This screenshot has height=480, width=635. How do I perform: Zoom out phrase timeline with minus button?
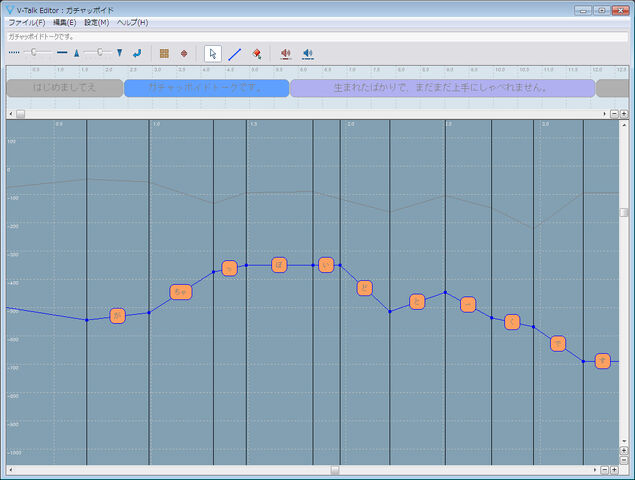coord(614,114)
